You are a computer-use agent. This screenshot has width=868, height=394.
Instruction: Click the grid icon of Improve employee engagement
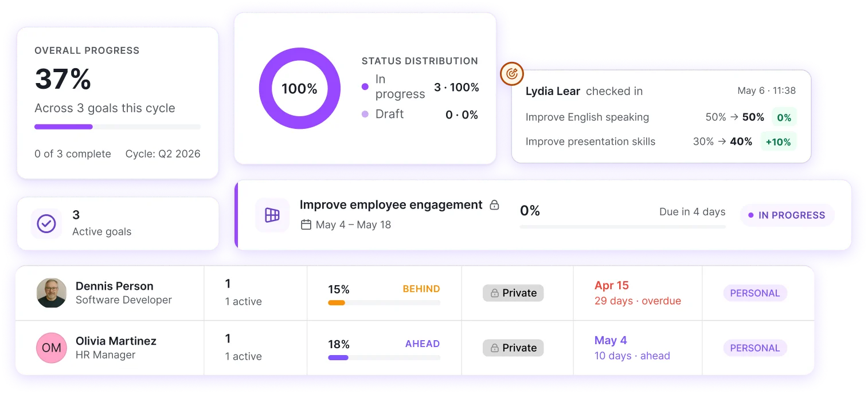tap(272, 215)
